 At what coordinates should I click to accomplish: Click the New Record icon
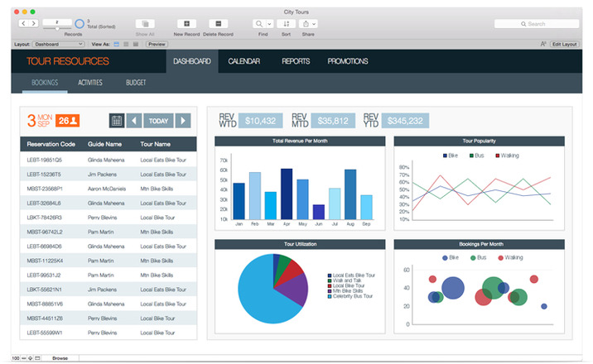(186, 24)
